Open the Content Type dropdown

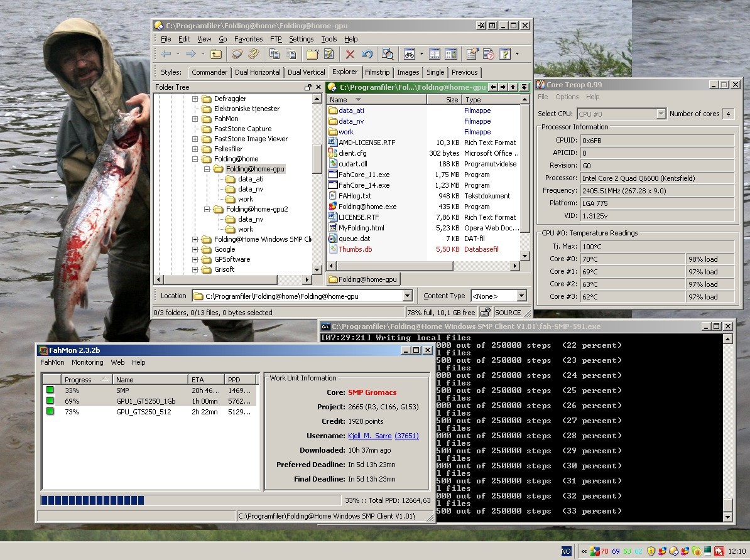tap(522, 296)
